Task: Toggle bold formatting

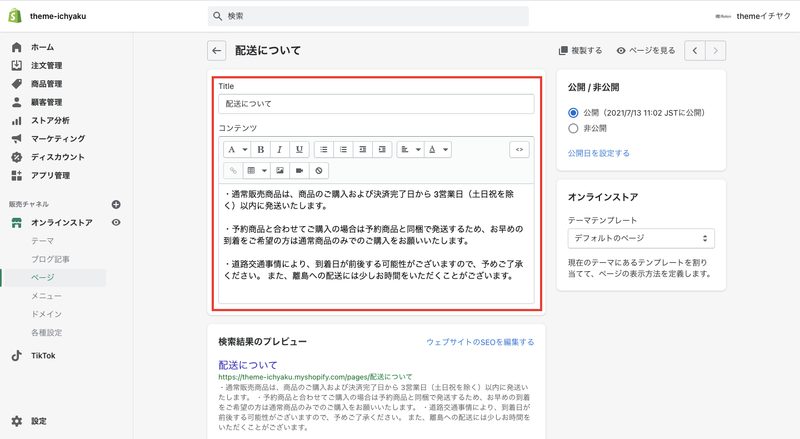Action: tap(261, 150)
